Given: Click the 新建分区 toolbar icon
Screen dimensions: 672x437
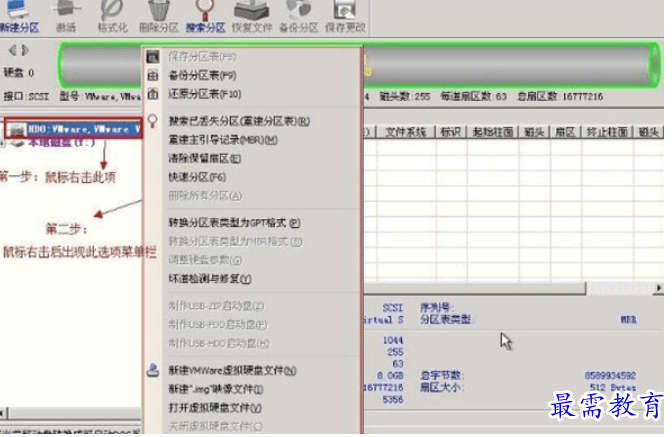Looking at the screenshot, I should [x=17, y=9].
